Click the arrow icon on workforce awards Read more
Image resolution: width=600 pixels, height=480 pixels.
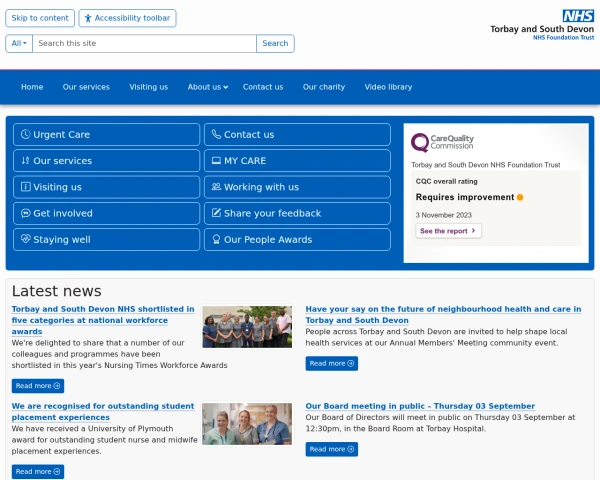(x=57, y=386)
